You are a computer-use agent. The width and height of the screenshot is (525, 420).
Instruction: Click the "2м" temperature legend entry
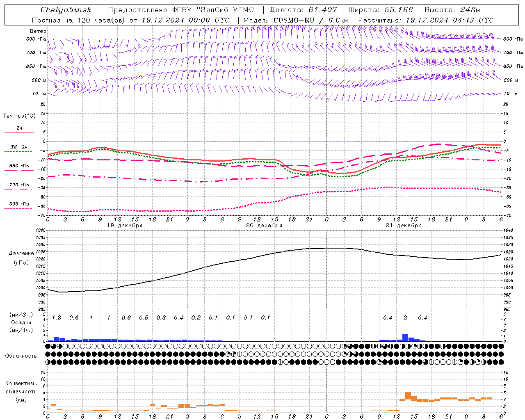pos(19,128)
